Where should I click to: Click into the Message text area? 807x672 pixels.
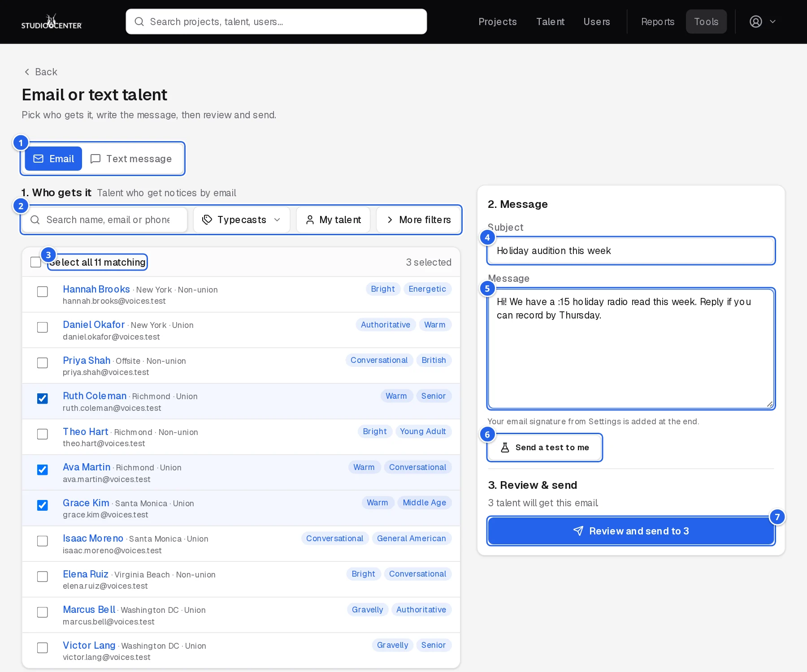click(631, 349)
